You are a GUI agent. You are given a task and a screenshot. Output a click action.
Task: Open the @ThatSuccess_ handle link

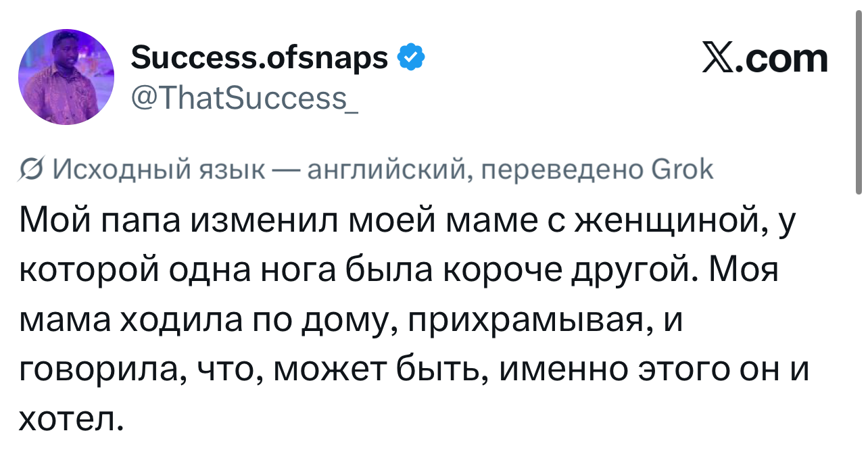pyautogui.click(x=244, y=99)
